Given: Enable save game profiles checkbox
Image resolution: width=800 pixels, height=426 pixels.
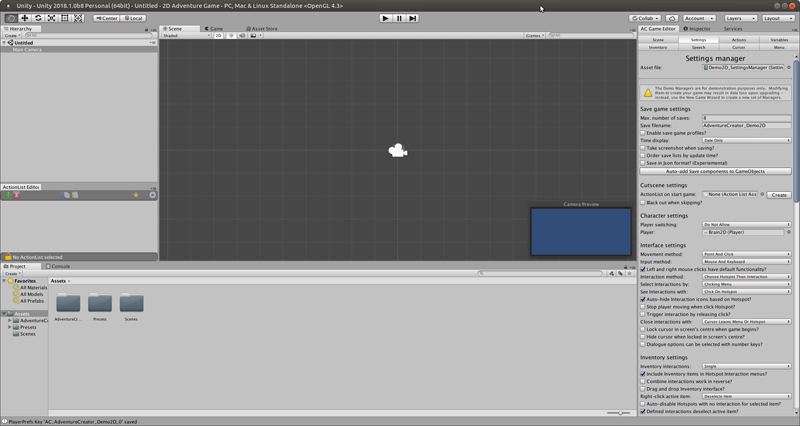Looking at the screenshot, I should [643, 133].
